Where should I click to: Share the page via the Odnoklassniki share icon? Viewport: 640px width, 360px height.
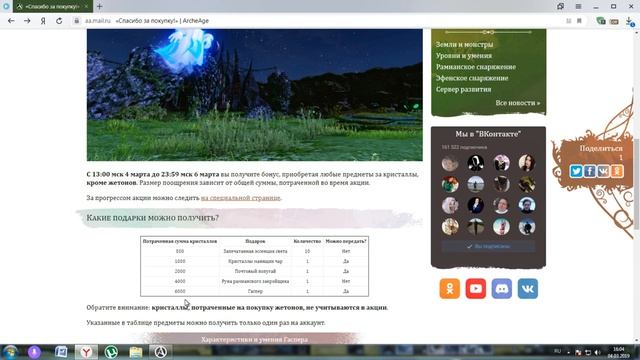click(617, 171)
